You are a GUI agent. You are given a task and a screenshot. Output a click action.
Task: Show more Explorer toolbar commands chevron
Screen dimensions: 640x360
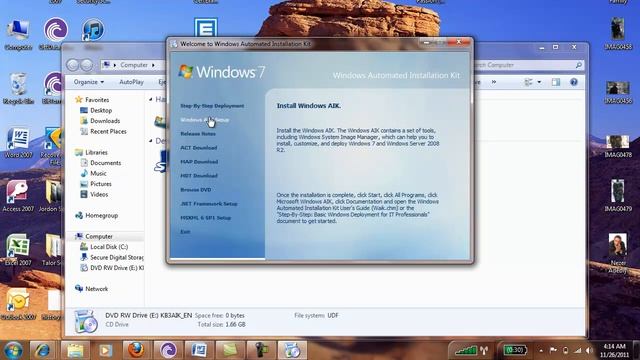coord(494,82)
